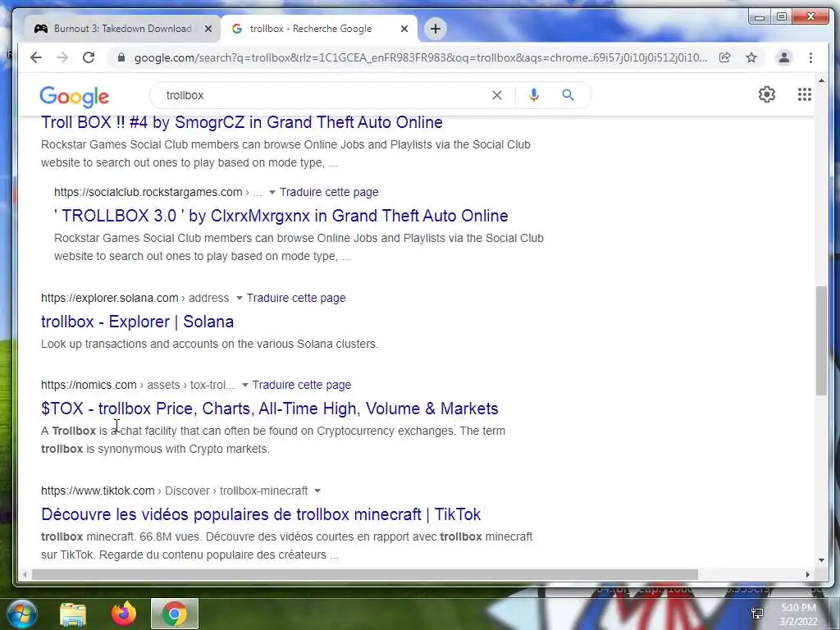Open trollbox - Explorer | Solana result
840x630 pixels.
click(x=137, y=322)
